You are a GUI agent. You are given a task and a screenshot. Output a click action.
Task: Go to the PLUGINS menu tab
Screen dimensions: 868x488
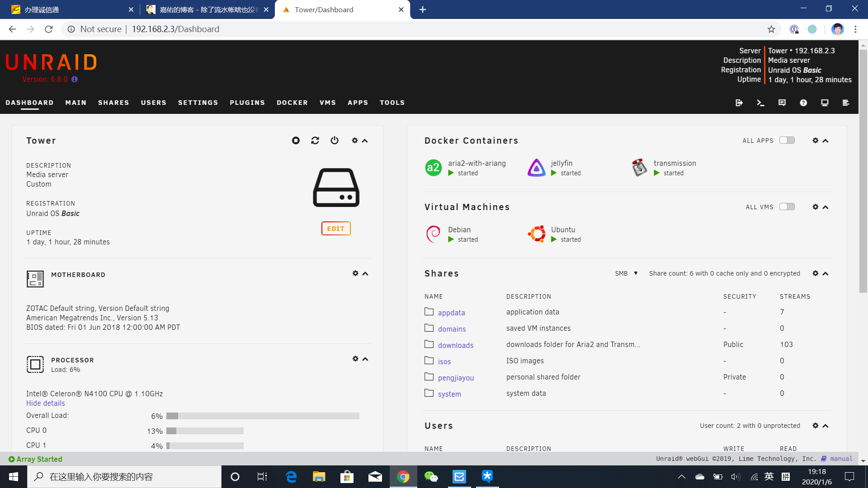click(x=247, y=103)
